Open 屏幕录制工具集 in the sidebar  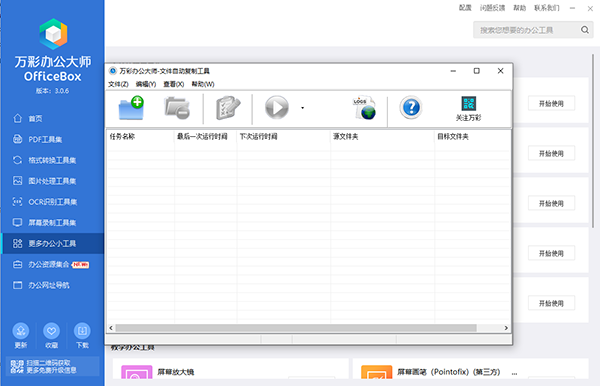point(52,223)
